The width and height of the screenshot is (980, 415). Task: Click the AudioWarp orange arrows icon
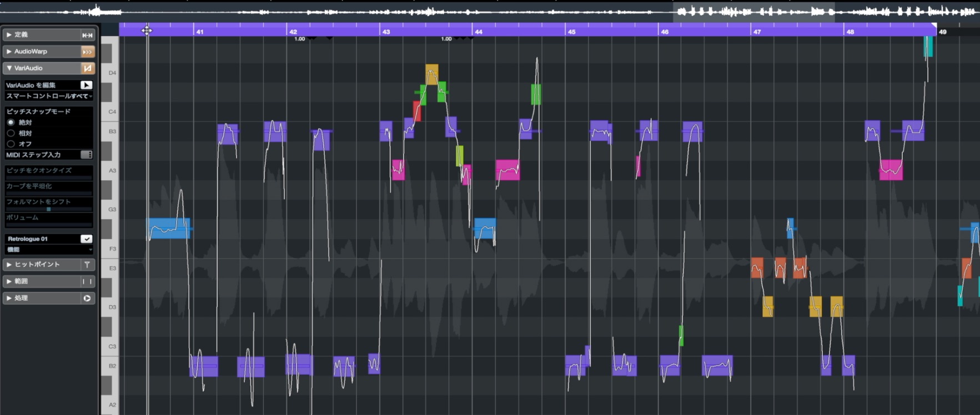(x=87, y=52)
